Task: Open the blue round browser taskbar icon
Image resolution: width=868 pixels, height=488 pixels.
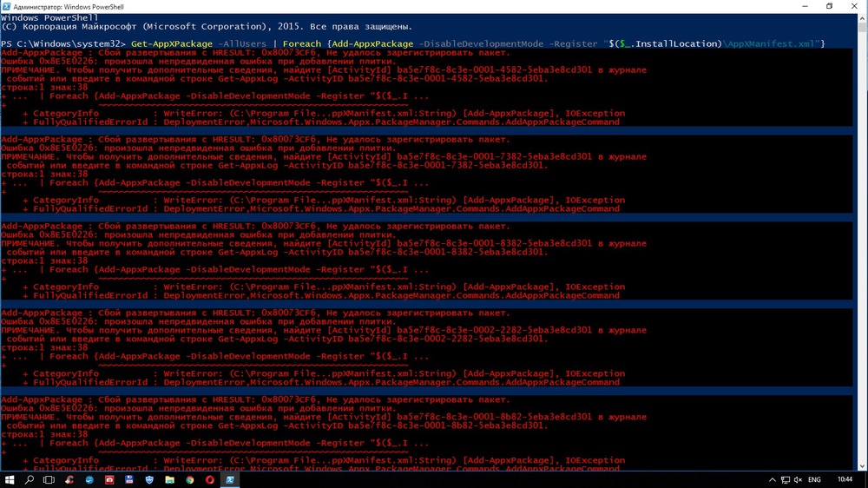Action: (x=89, y=479)
